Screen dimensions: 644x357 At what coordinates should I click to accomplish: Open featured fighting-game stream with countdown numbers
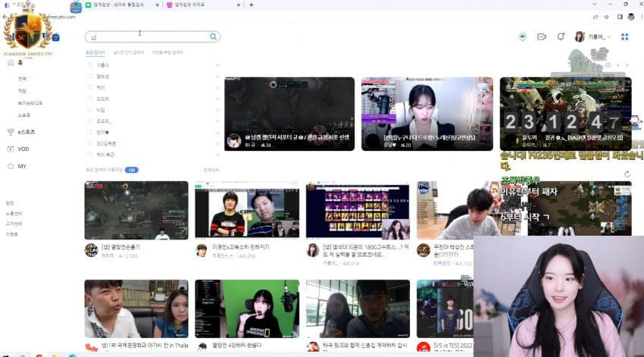click(565, 114)
